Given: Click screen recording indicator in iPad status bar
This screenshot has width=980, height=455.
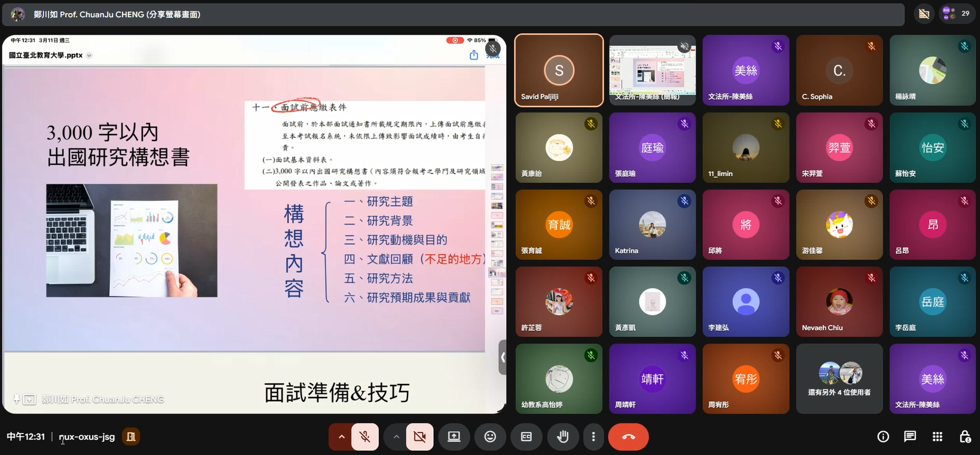Looking at the screenshot, I should point(455,40).
